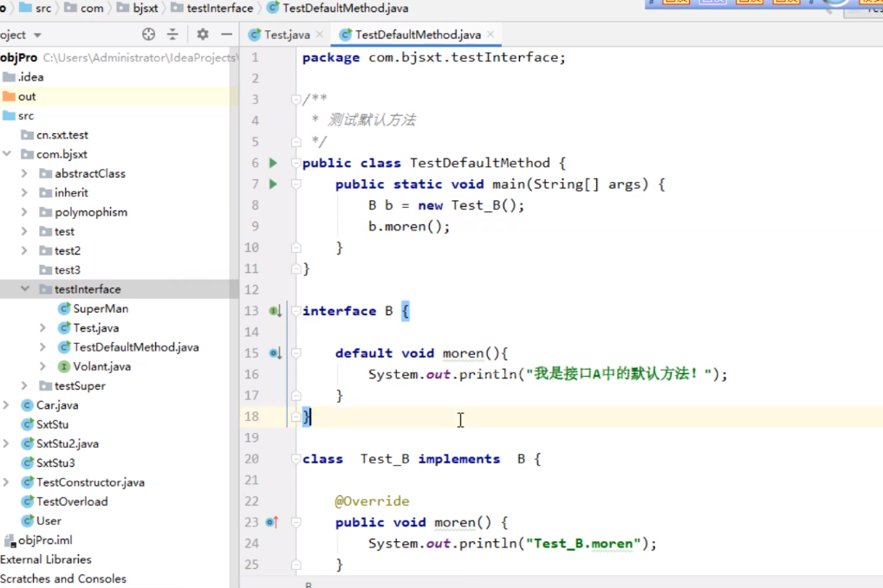Click the implemented-interface gutter icon on line 13

[275, 311]
